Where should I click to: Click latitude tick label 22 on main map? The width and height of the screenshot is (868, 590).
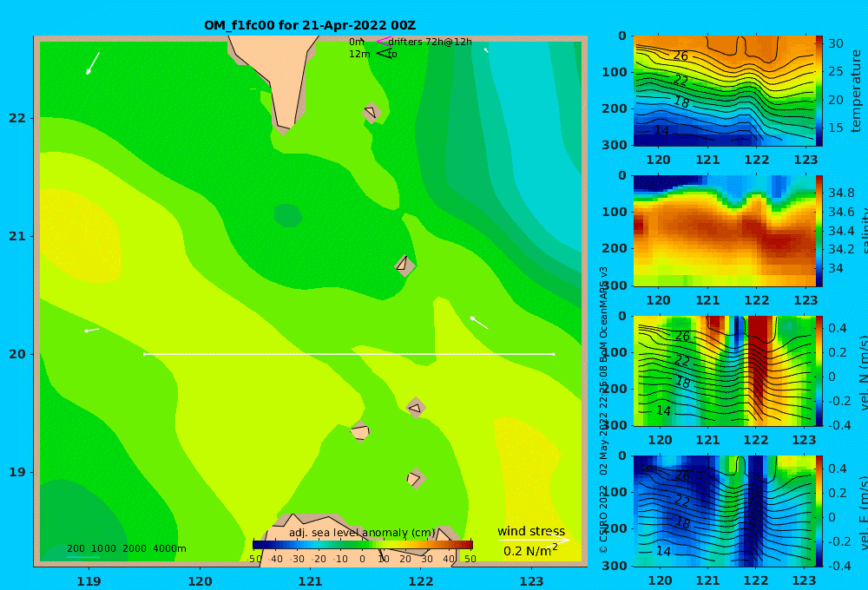pyautogui.click(x=17, y=118)
